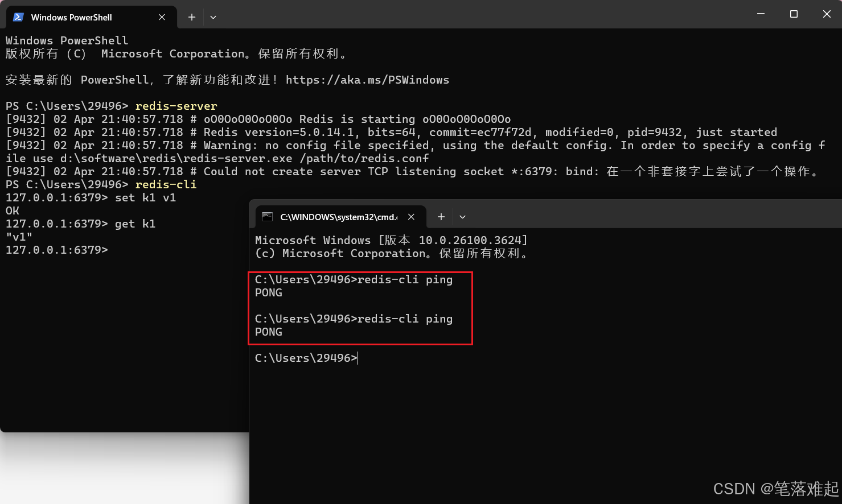Select the C:\WINDOWS\system32\cmd tab
This screenshot has width=842, height=504.
340,217
